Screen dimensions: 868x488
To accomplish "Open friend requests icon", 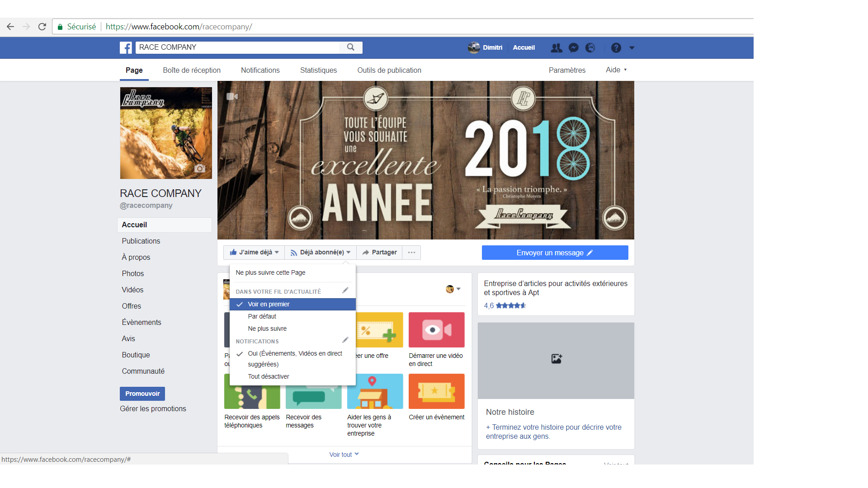I will point(557,47).
